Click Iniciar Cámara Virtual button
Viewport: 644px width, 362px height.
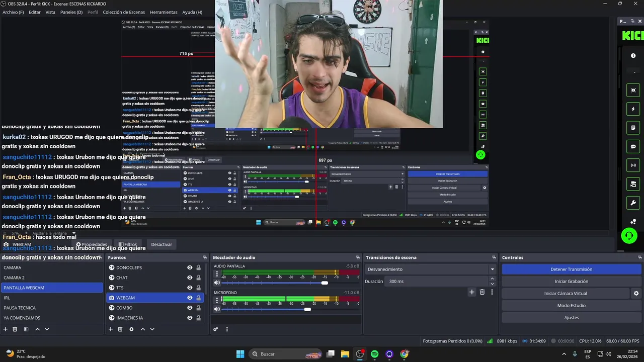coord(566,294)
